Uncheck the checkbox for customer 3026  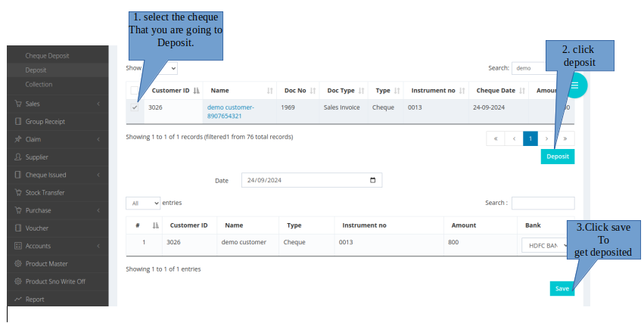click(135, 107)
